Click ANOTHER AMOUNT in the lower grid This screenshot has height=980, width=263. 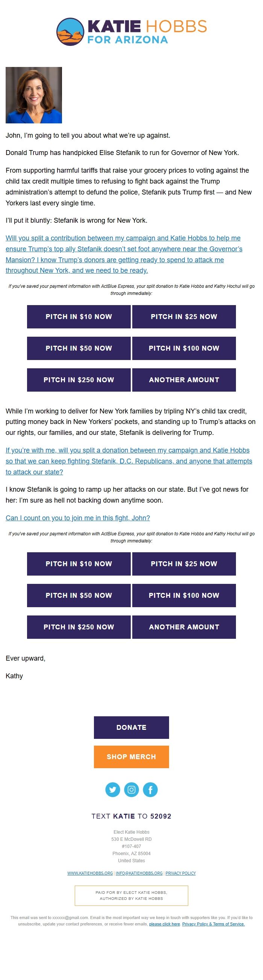[x=184, y=627]
